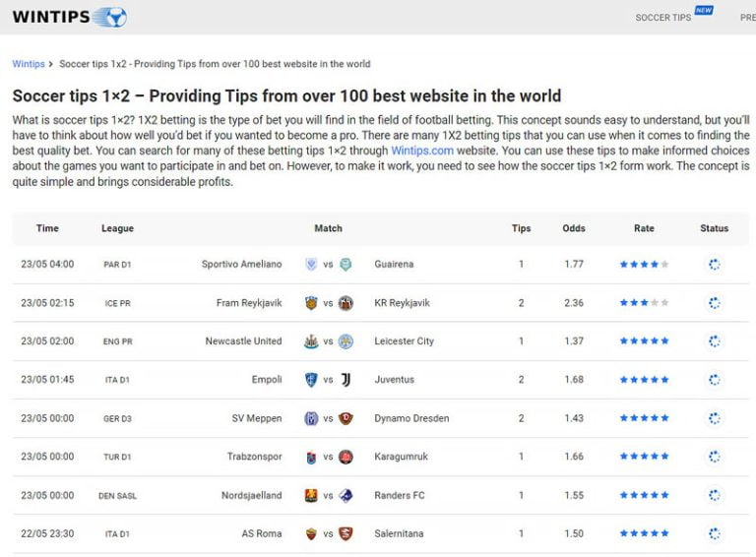Click the NEW badge beside Soccer Tips
Viewport: 756px width, 557px height.
[x=704, y=10]
